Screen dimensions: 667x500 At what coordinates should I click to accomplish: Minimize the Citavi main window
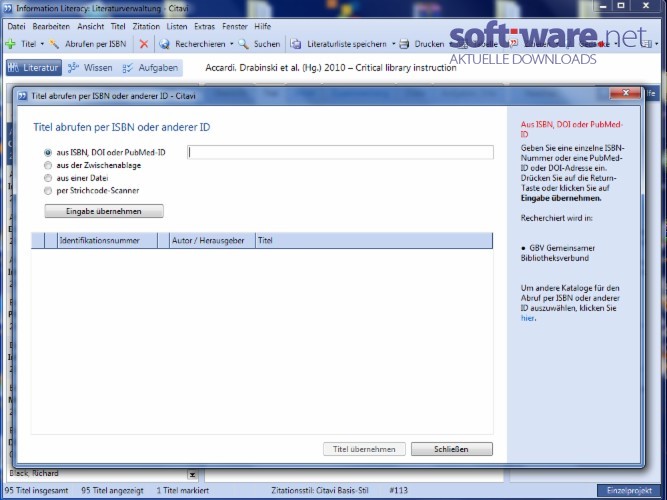[x=603, y=6]
